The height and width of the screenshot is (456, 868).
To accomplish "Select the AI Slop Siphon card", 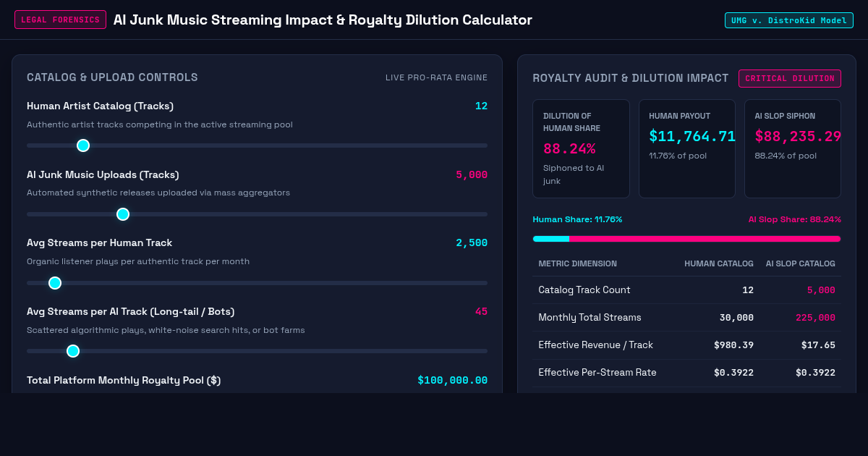I will pos(793,148).
